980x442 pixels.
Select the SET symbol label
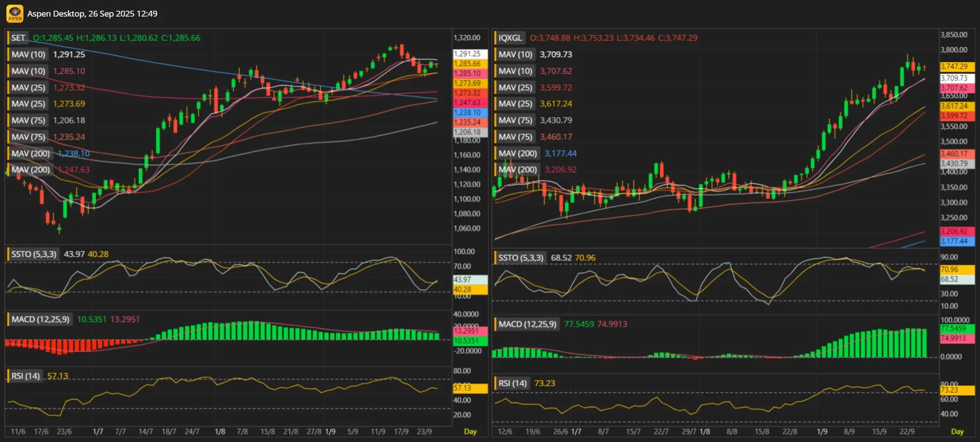tap(18, 38)
